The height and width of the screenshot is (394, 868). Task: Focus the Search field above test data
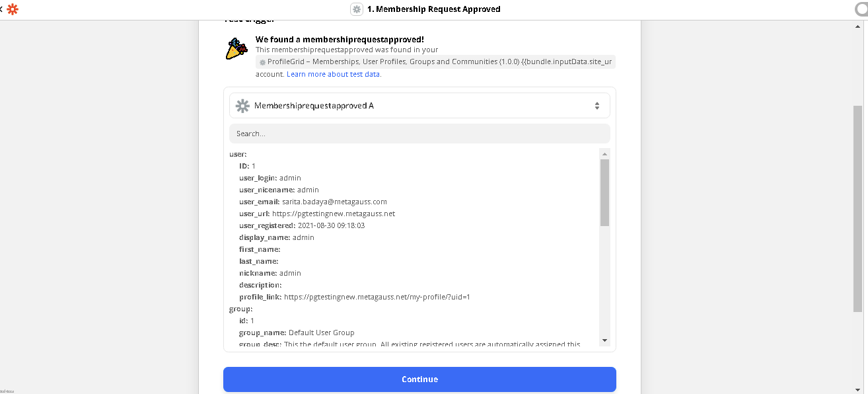pyautogui.click(x=419, y=134)
